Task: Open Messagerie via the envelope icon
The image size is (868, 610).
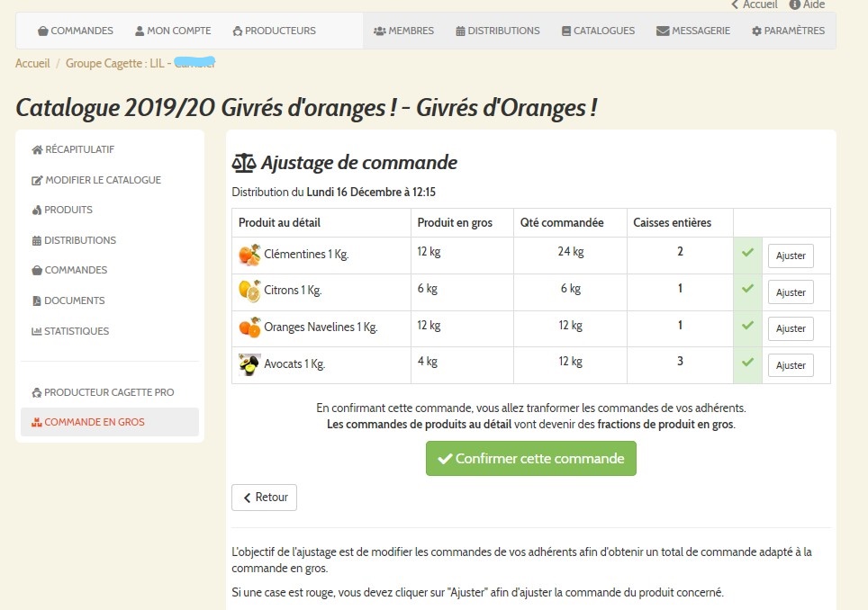Action: point(662,30)
